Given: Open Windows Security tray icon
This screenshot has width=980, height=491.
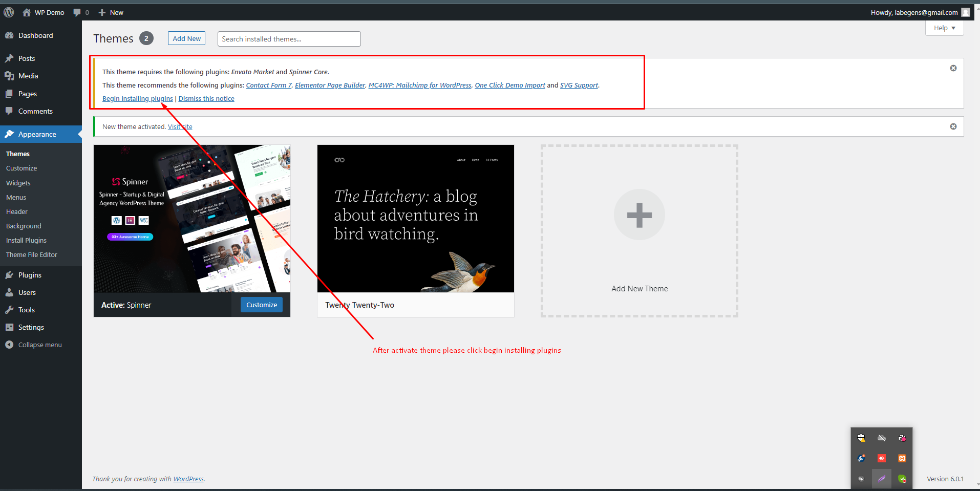Looking at the screenshot, I should [861, 438].
